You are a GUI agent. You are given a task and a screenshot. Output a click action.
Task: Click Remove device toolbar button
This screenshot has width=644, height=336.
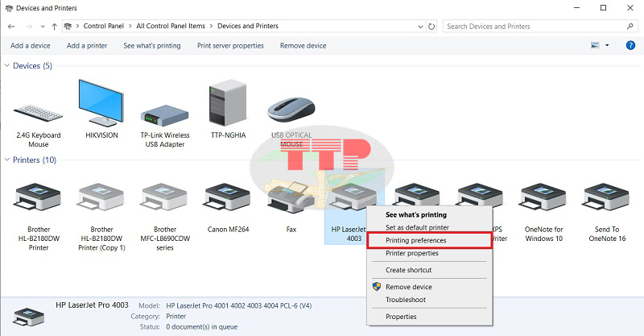point(303,46)
